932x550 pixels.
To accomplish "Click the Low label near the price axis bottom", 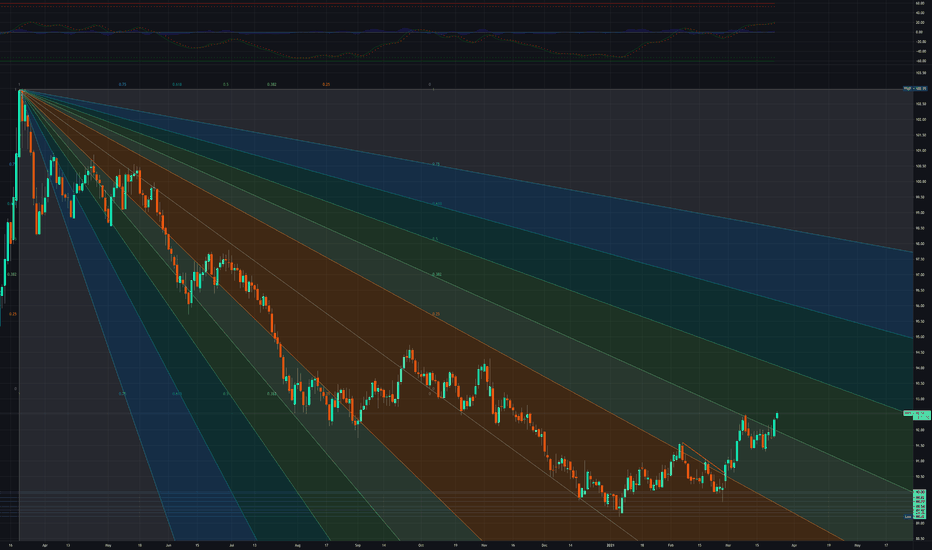I will click(x=908, y=517).
